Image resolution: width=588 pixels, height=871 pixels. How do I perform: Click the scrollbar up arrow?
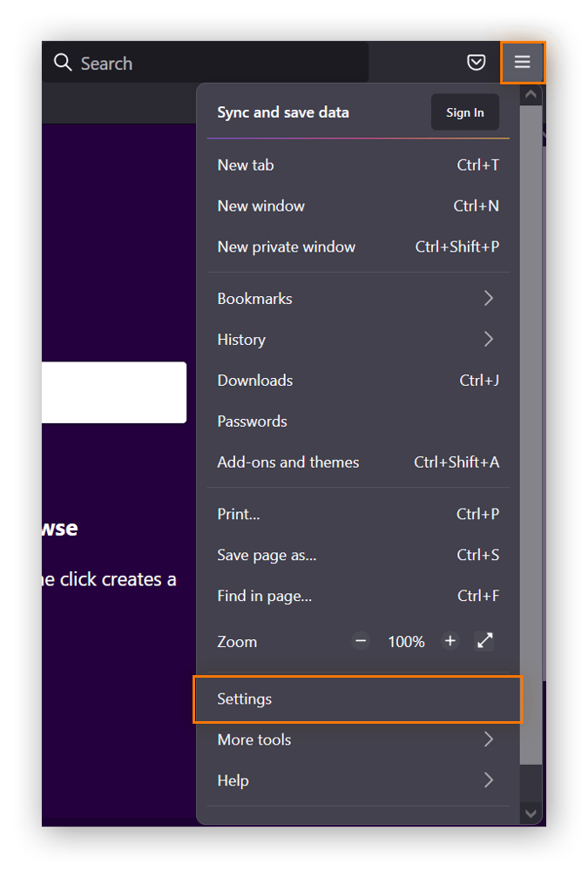click(530, 94)
